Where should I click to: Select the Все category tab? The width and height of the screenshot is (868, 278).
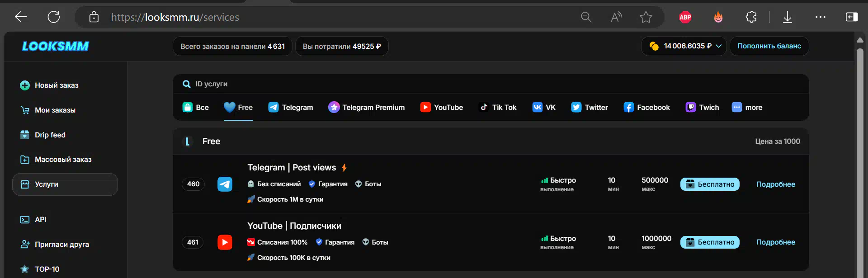tap(195, 107)
